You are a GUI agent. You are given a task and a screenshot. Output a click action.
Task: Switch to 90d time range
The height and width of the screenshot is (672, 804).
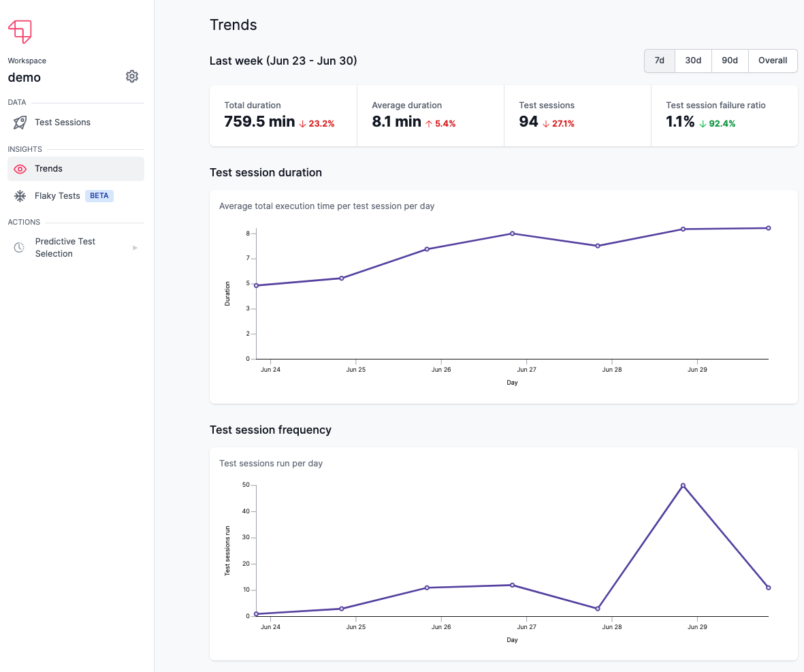tap(730, 61)
